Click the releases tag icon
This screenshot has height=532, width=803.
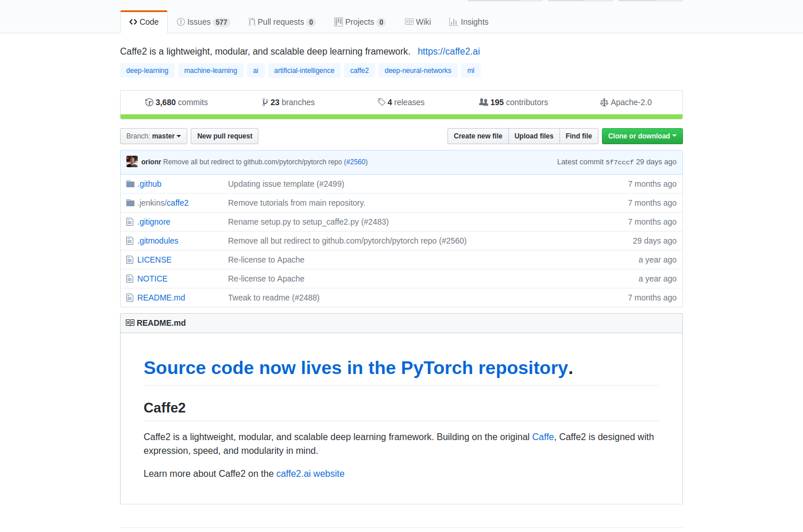(x=381, y=102)
